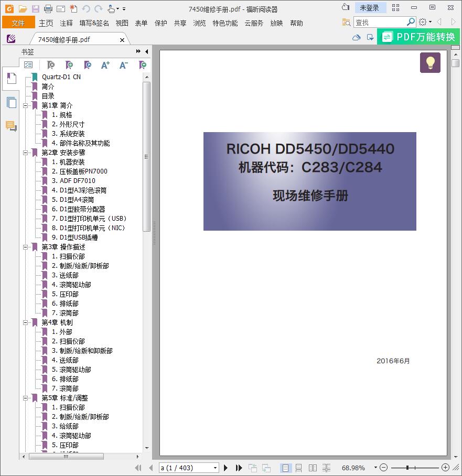Viewport: 462px width, 476px height.
Task: Open the 文件 menu
Action: pos(18,23)
